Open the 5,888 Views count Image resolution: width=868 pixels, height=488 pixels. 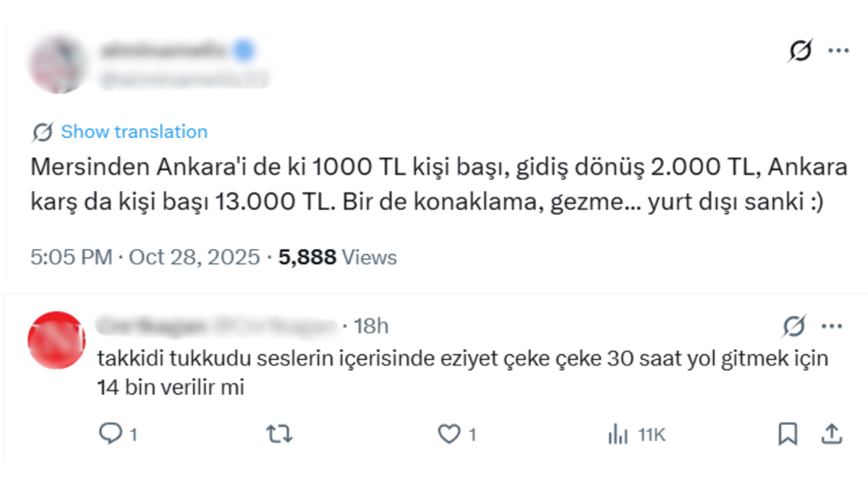coord(337,257)
